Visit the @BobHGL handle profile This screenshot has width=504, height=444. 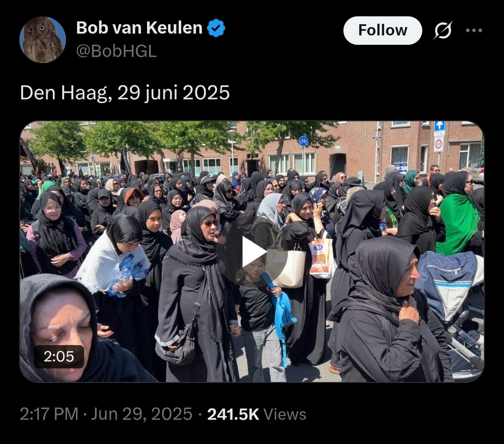pyautogui.click(x=117, y=51)
